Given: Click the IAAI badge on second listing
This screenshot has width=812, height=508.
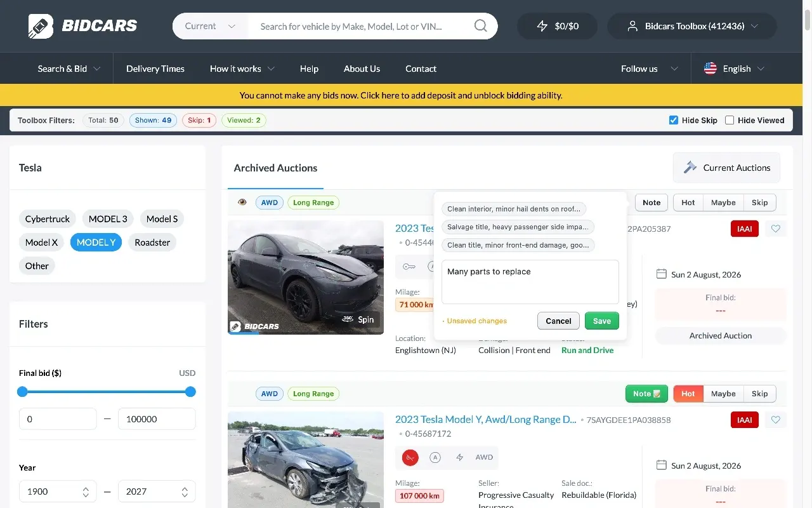Looking at the screenshot, I should [745, 420].
